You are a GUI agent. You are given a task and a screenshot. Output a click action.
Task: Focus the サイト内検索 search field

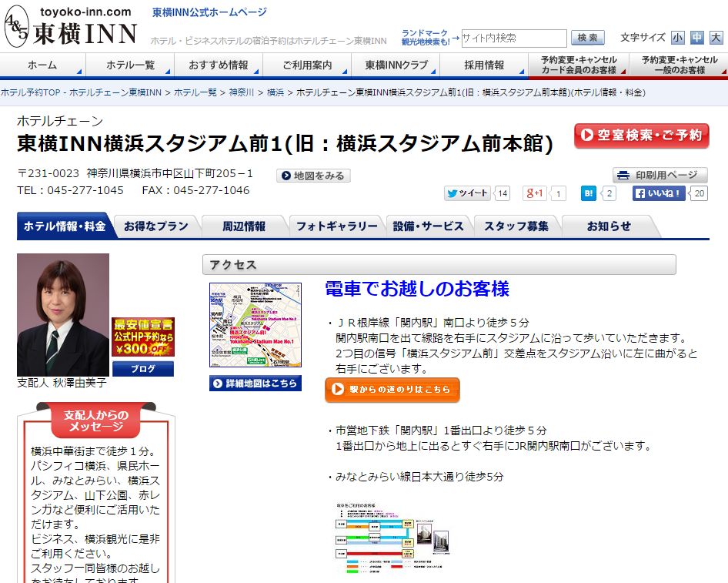tap(513, 38)
